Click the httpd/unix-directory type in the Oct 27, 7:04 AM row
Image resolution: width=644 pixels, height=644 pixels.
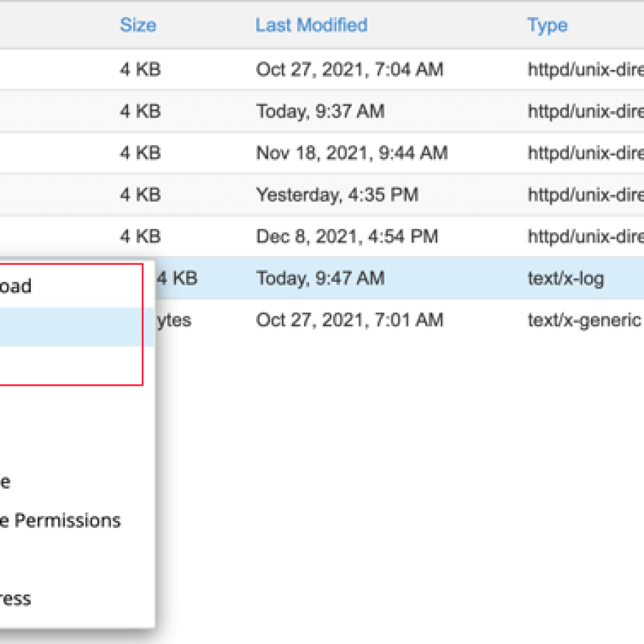pyautogui.click(x=585, y=69)
